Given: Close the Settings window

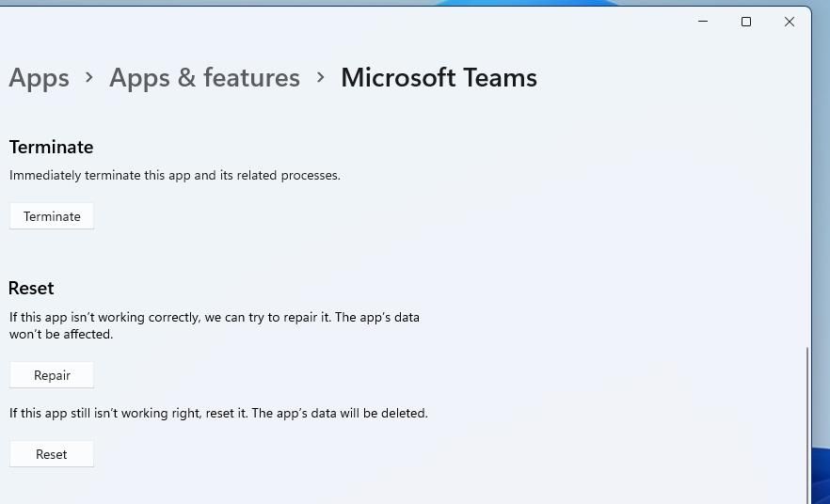Looking at the screenshot, I should pyautogui.click(x=790, y=22).
